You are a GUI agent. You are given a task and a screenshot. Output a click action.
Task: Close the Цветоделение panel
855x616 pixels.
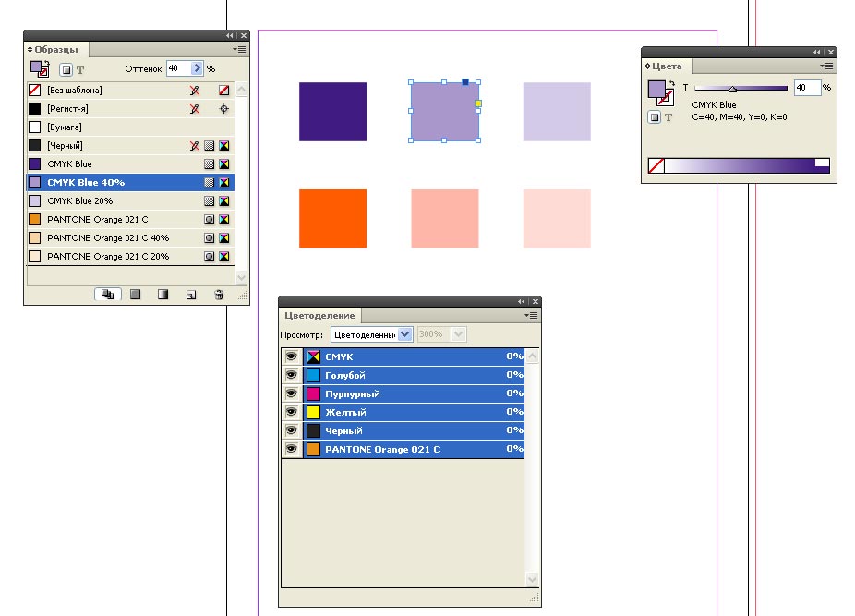pos(536,302)
